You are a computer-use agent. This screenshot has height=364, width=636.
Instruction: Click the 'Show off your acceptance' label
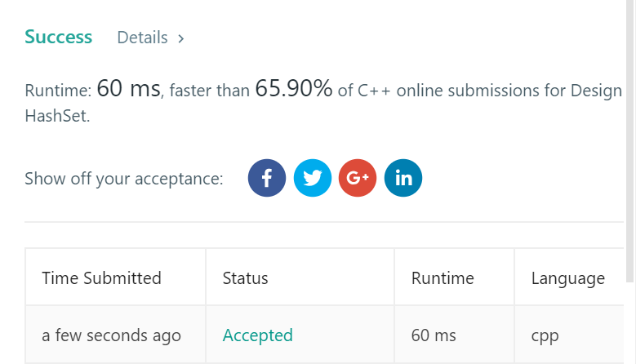click(x=124, y=179)
